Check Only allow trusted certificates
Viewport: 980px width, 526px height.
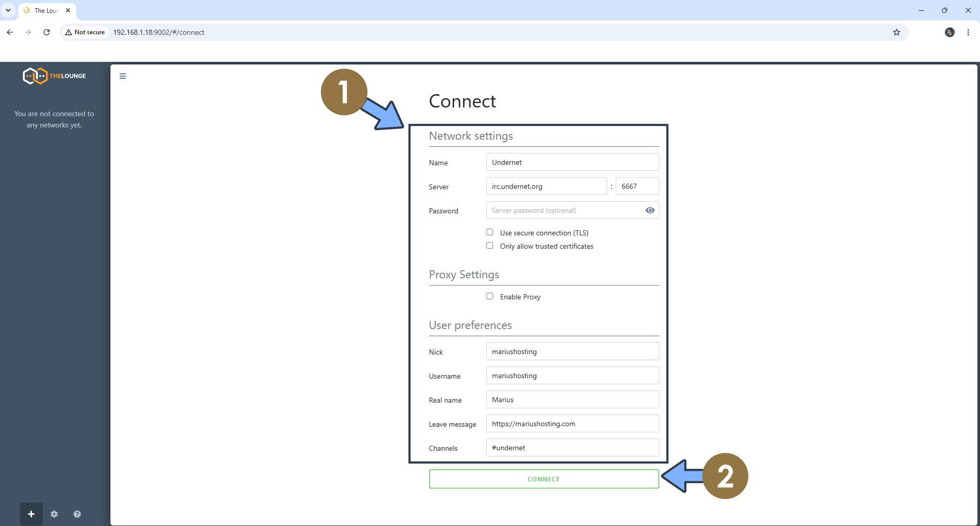[490, 246]
